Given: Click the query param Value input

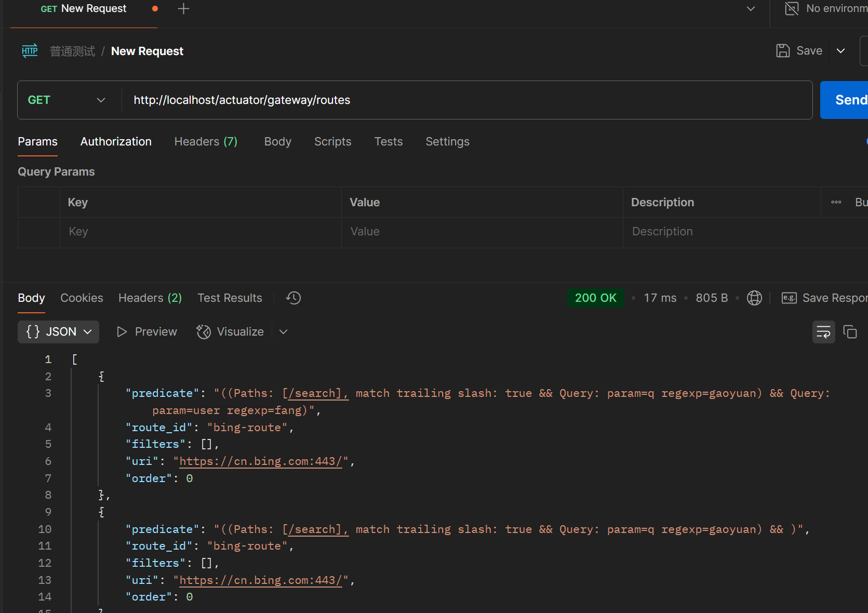Looking at the screenshot, I should pyautogui.click(x=482, y=232).
